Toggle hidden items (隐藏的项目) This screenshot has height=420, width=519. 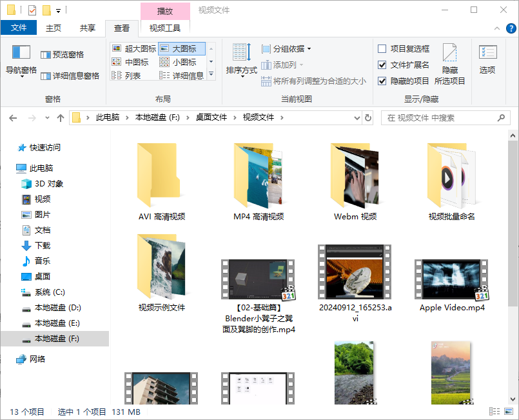[404, 81]
